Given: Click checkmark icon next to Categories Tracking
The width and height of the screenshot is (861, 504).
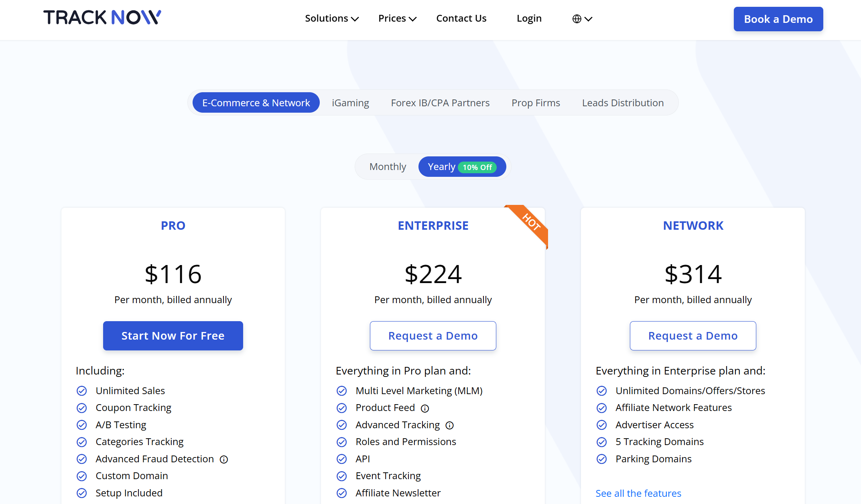Looking at the screenshot, I should [x=81, y=442].
